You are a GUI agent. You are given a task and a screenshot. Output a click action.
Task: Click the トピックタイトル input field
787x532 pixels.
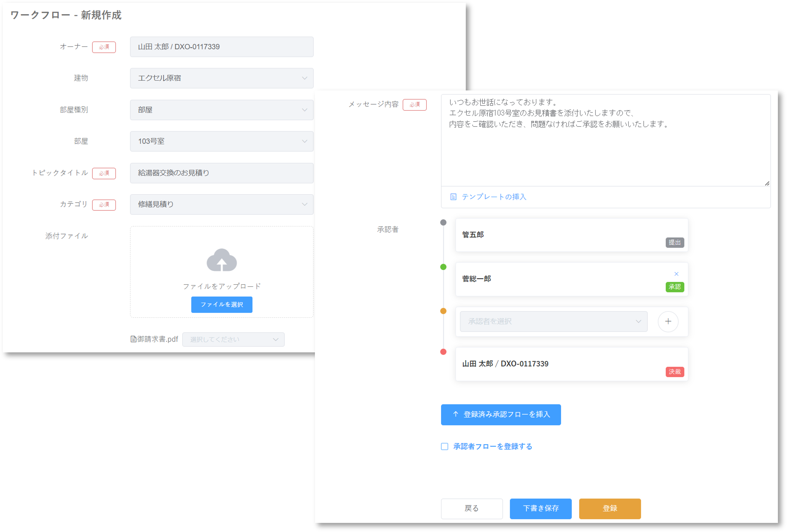(x=222, y=173)
